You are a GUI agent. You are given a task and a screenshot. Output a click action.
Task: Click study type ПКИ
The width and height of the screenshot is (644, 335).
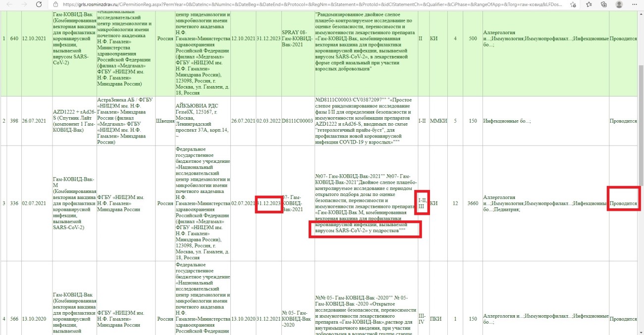click(436, 319)
